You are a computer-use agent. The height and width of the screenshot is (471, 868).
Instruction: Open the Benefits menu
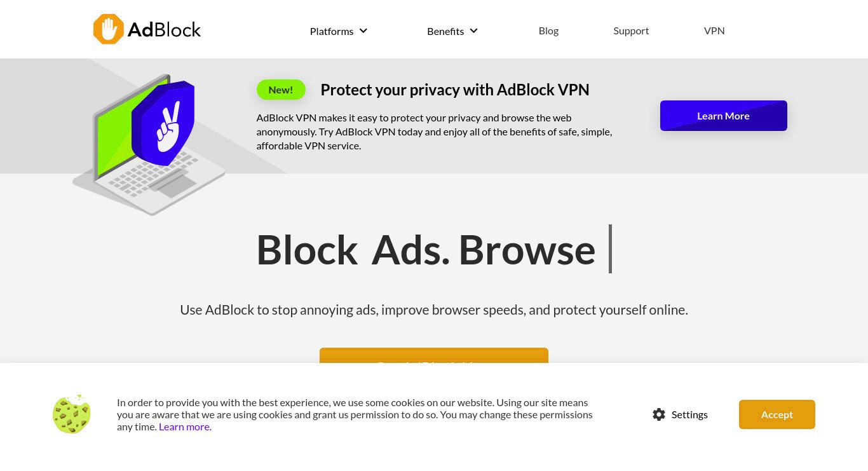pos(445,31)
